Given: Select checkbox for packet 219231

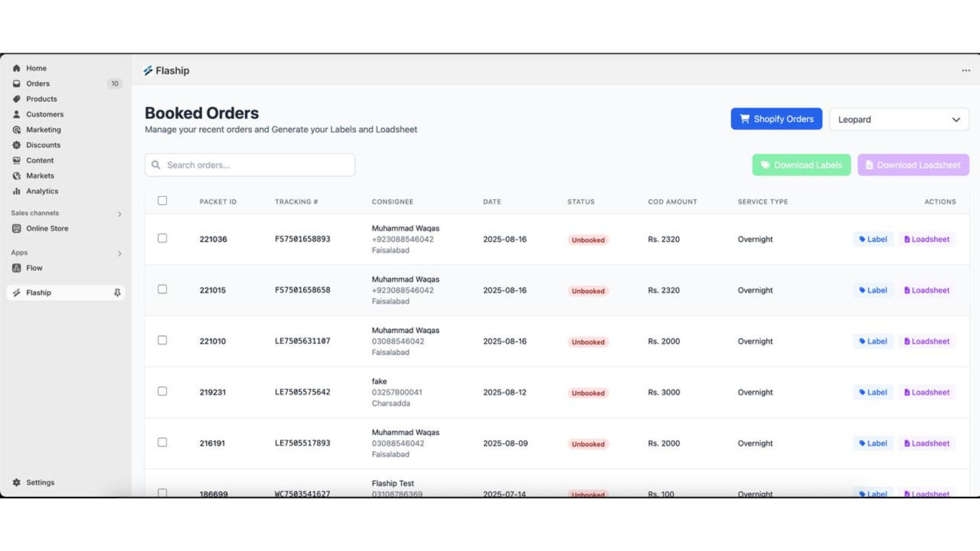Looking at the screenshot, I should [x=162, y=391].
